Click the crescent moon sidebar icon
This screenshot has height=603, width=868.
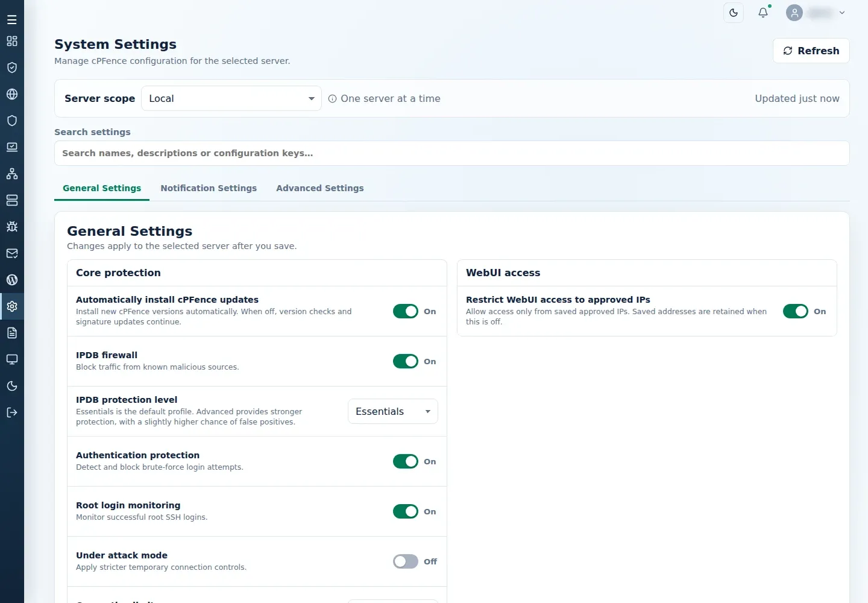pos(12,386)
